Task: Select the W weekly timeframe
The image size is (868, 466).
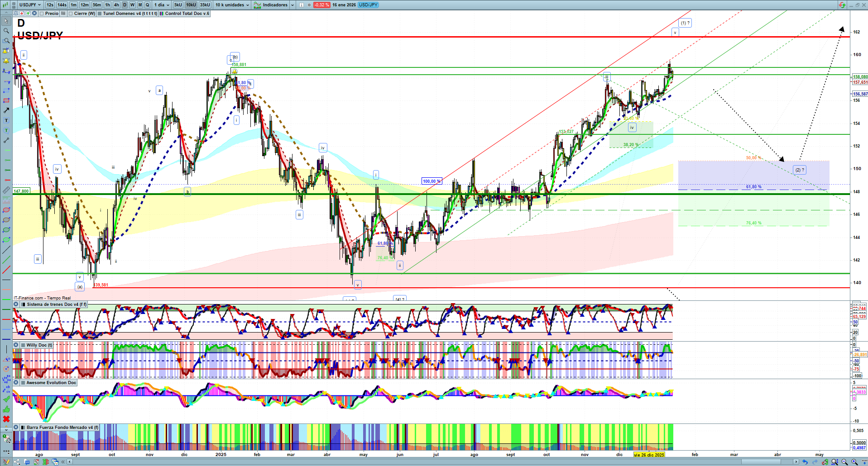Action: tap(132, 5)
